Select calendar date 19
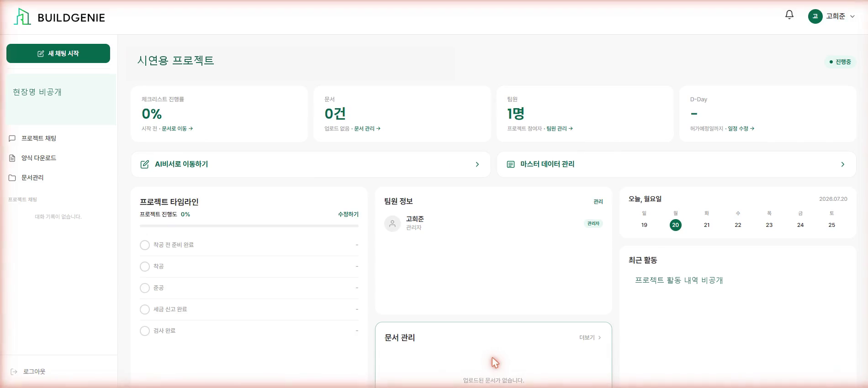The width and height of the screenshot is (868, 388). point(644,225)
